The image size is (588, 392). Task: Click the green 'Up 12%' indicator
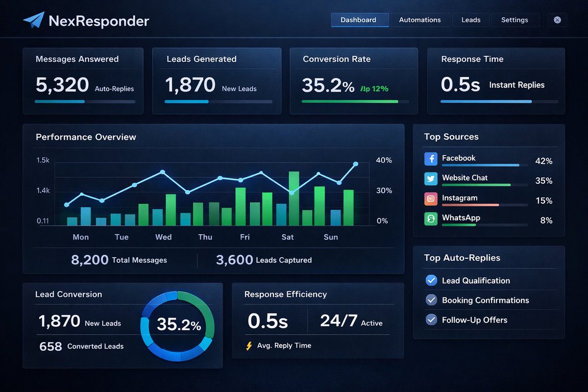[374, 89]
